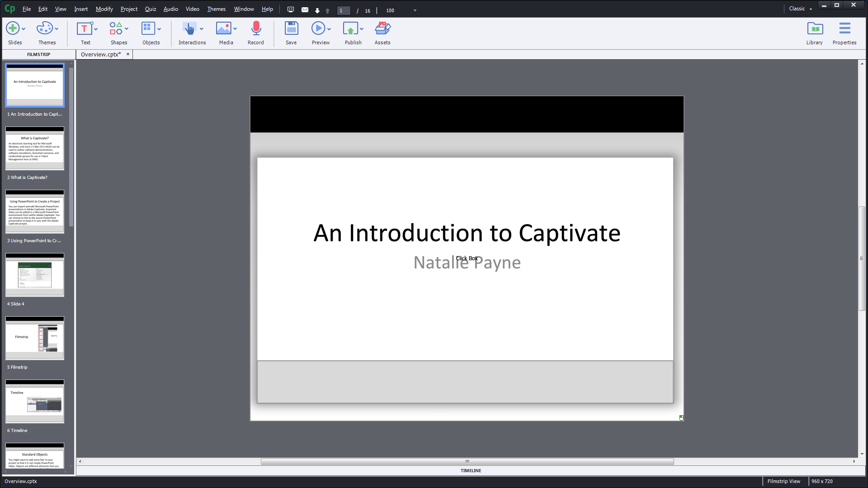Open the Project menu
The image size is (868, 488).
(129, 9)
